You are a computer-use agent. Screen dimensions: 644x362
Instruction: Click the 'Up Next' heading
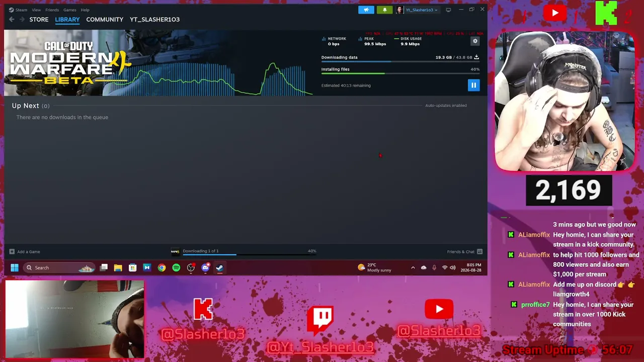[26, 106]
